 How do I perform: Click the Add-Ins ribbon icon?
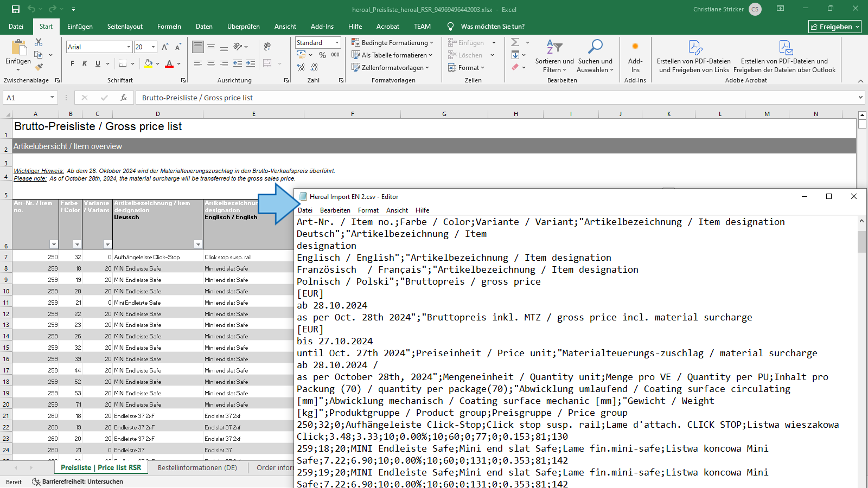point(635,55)
